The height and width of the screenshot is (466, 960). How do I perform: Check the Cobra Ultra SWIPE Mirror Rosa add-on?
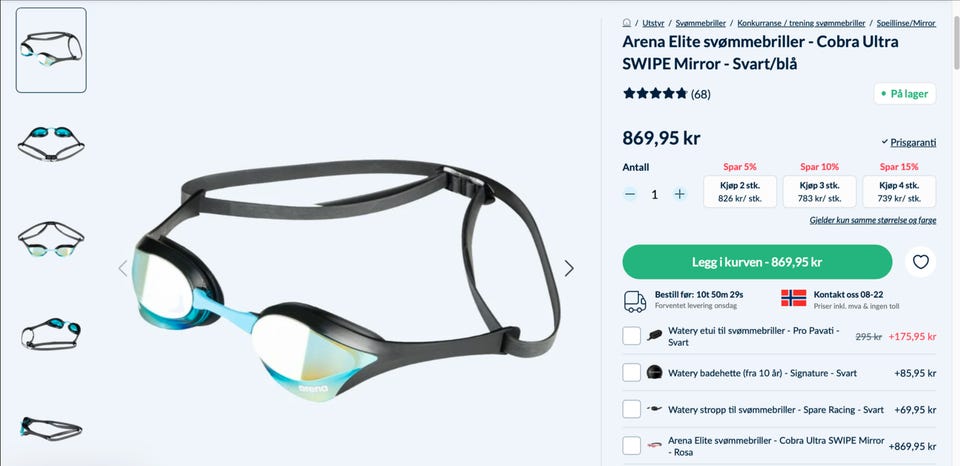point(631,446)
